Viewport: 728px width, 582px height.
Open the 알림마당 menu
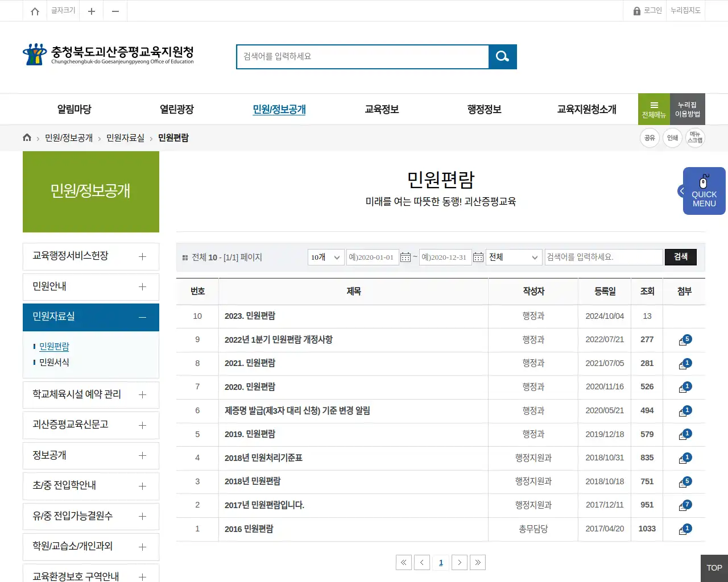75,109
